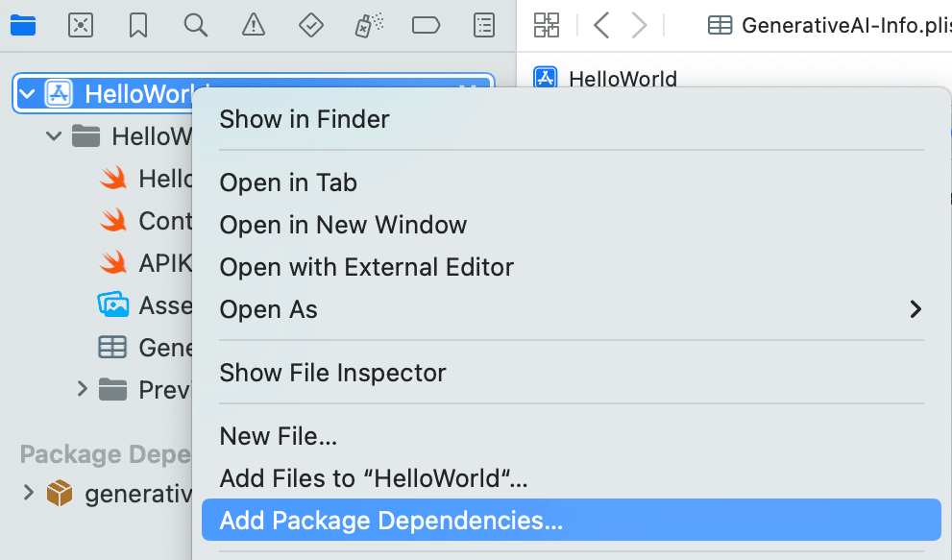Image resolution: width=952 pixels, height=560 pixels.
Task: Open the Debug navigator spray icon
Action: (369, 26)
